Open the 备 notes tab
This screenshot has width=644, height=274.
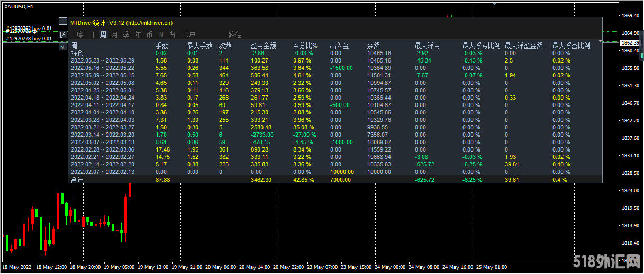tap(173, 34)
